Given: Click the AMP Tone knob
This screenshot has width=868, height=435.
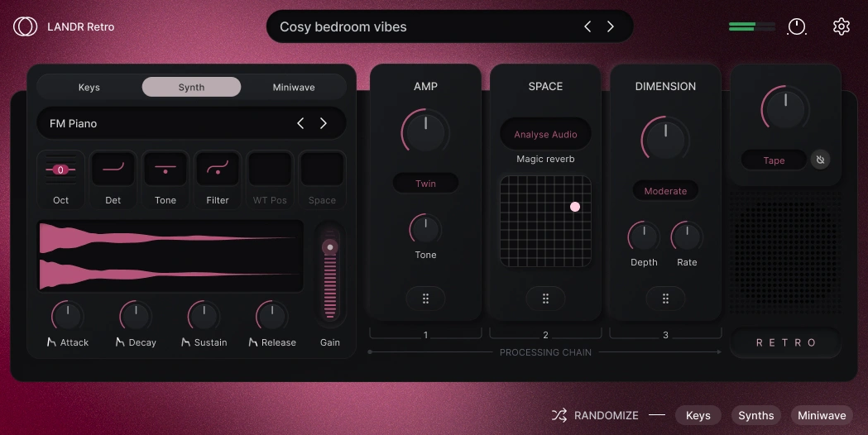Looking at the screenshot, I should pos(425,230).
